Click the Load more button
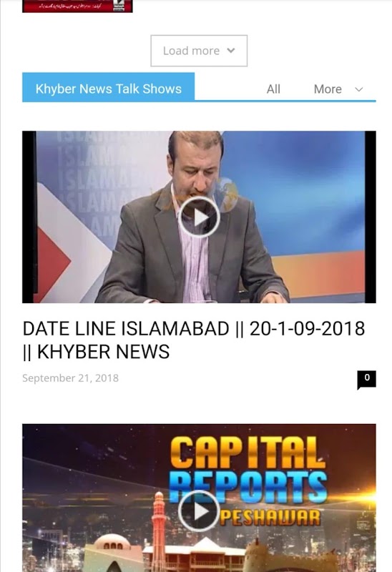 [x=199, y=51]
